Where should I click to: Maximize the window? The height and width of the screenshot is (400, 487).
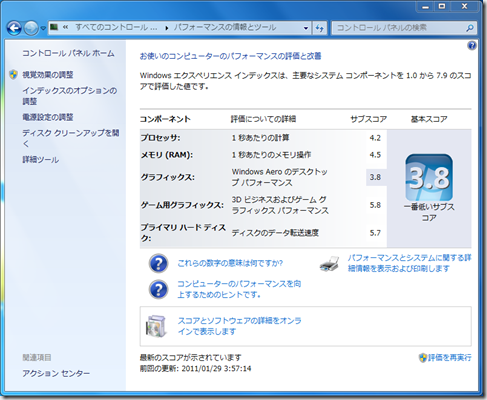point(442,6)
